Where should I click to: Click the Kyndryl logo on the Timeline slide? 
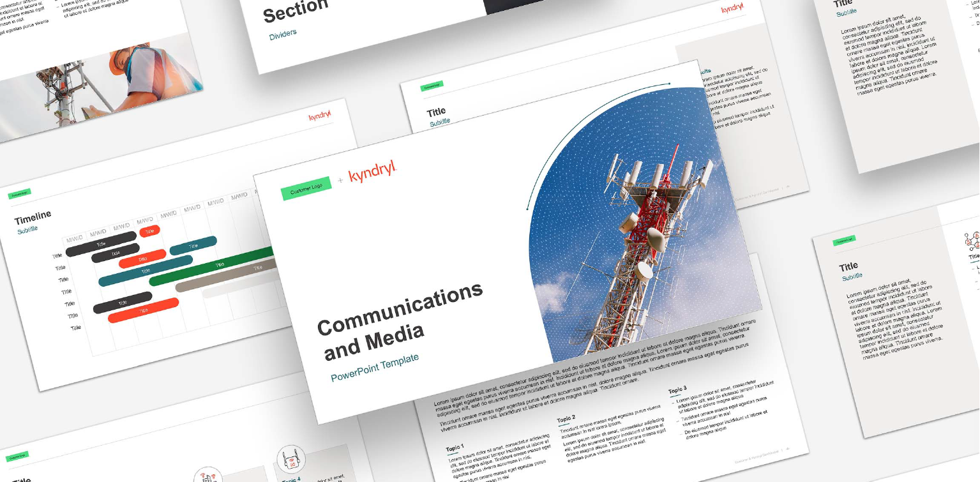point(321,117)
